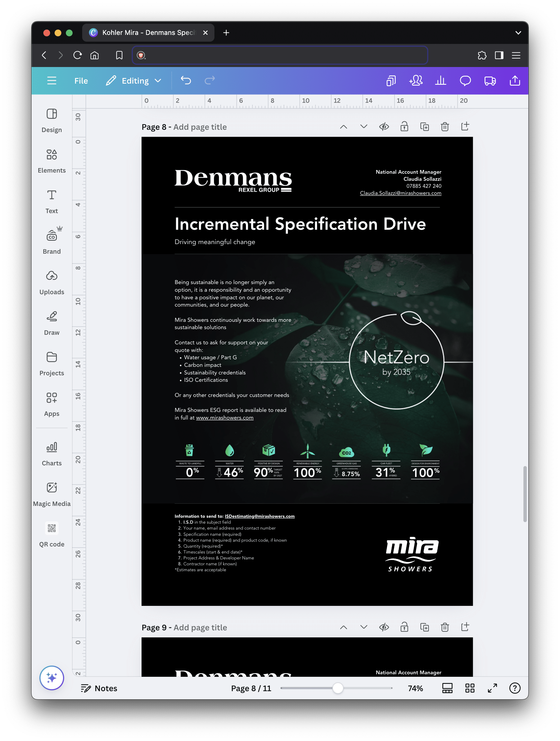Open the Charts panel
The width and height of the screenshot is (560, 741).
51,454
